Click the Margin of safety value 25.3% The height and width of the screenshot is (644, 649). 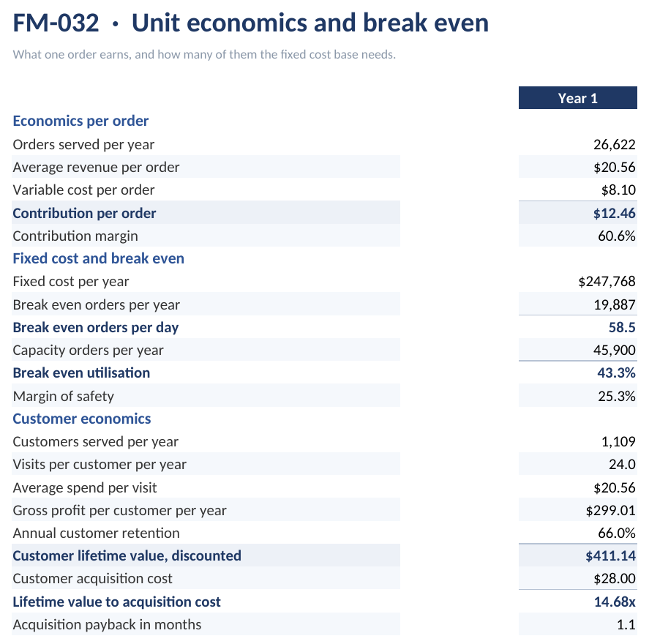617,396
